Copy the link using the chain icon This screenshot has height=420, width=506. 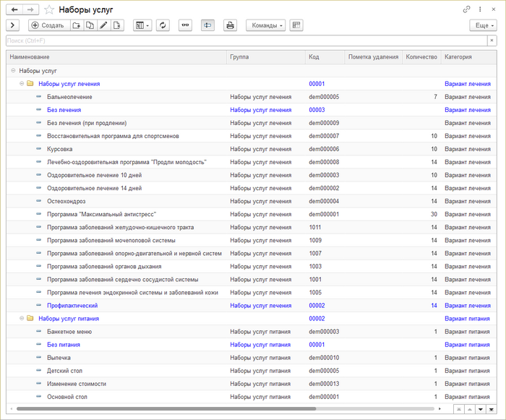click(x=467, y=9)
